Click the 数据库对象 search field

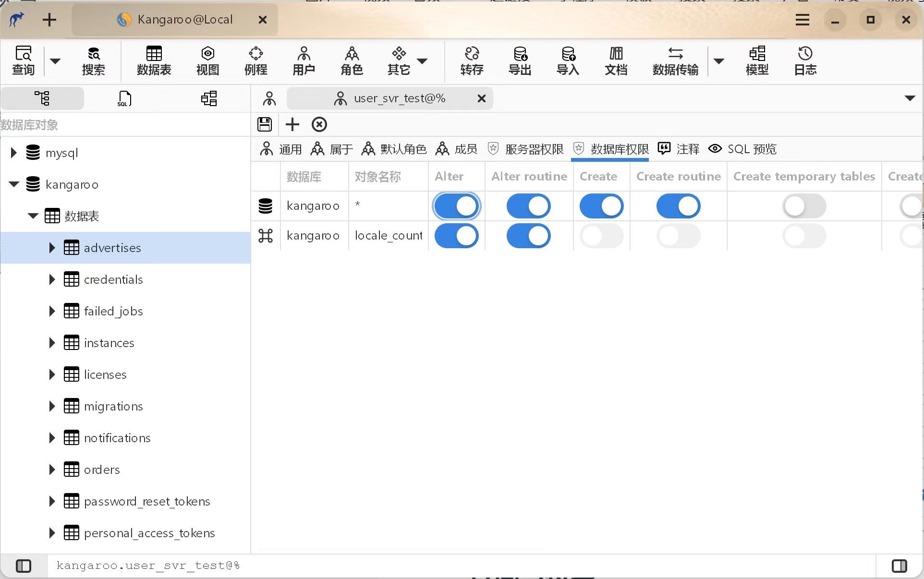point(125,125)
